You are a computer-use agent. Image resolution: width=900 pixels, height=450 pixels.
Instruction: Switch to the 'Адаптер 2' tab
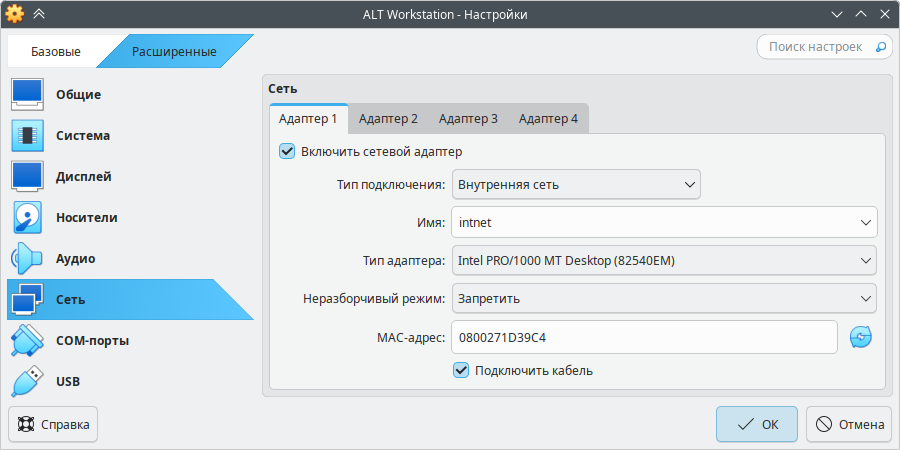[388, 119]
